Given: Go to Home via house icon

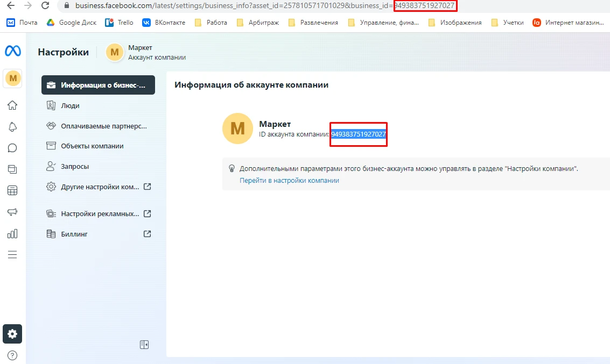Looking at the screenshot, I should 12,105.
